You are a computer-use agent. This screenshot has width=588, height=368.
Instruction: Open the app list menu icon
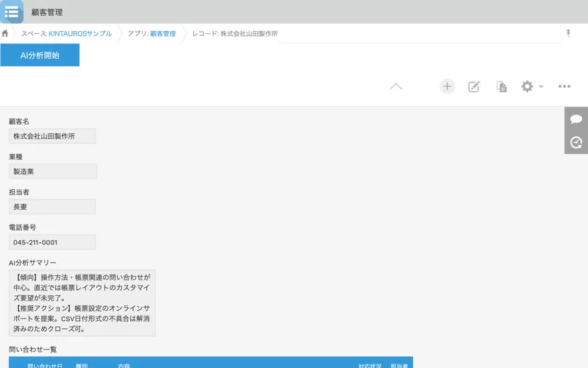(12, 12)
